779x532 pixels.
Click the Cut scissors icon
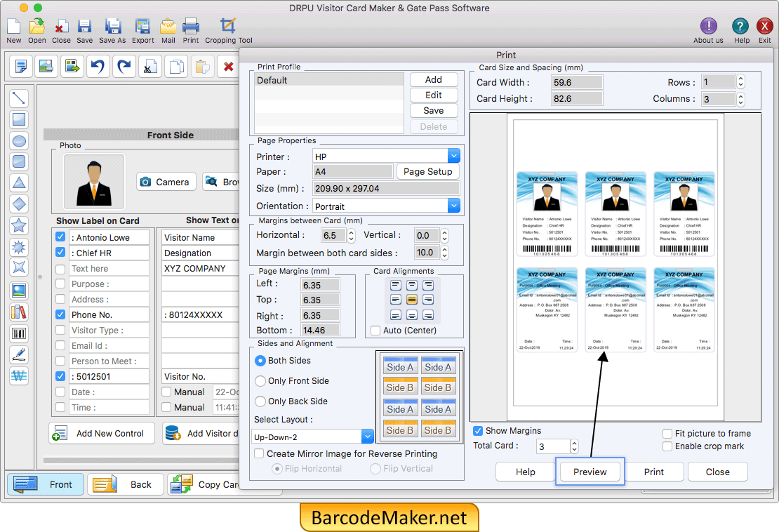(150, 66)
